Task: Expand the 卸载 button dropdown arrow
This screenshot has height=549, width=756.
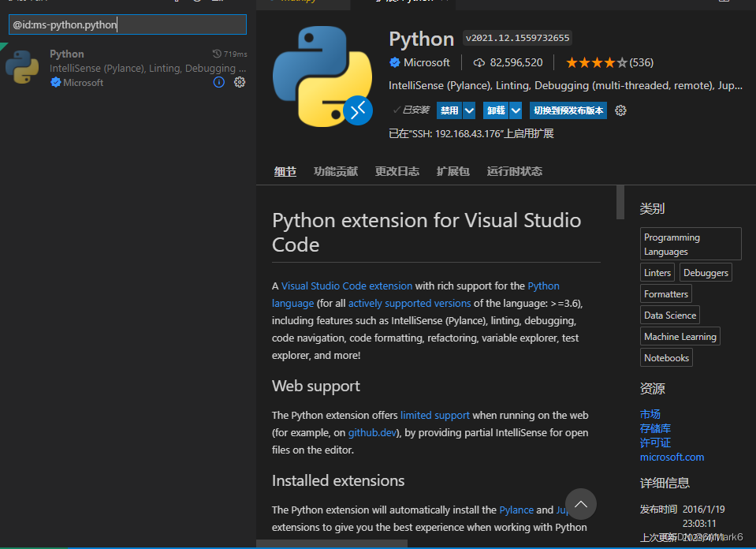Action: (x=517, y=110)
